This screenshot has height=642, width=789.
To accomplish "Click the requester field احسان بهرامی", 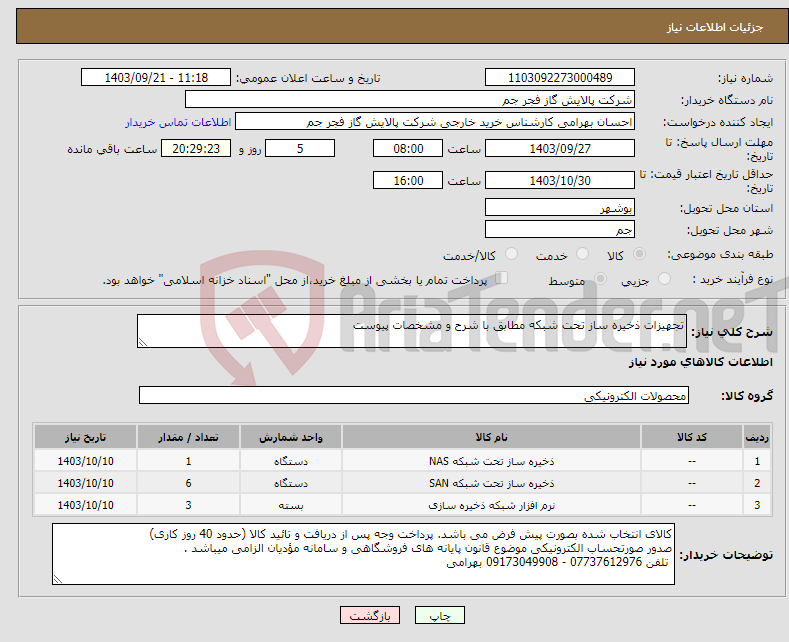I will click(435, 122).
